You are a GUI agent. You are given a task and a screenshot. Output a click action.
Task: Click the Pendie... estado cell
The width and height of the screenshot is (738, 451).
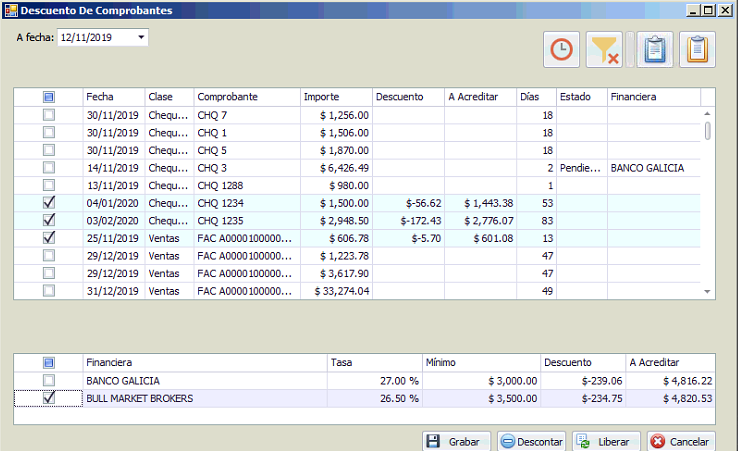pos(582,168)
